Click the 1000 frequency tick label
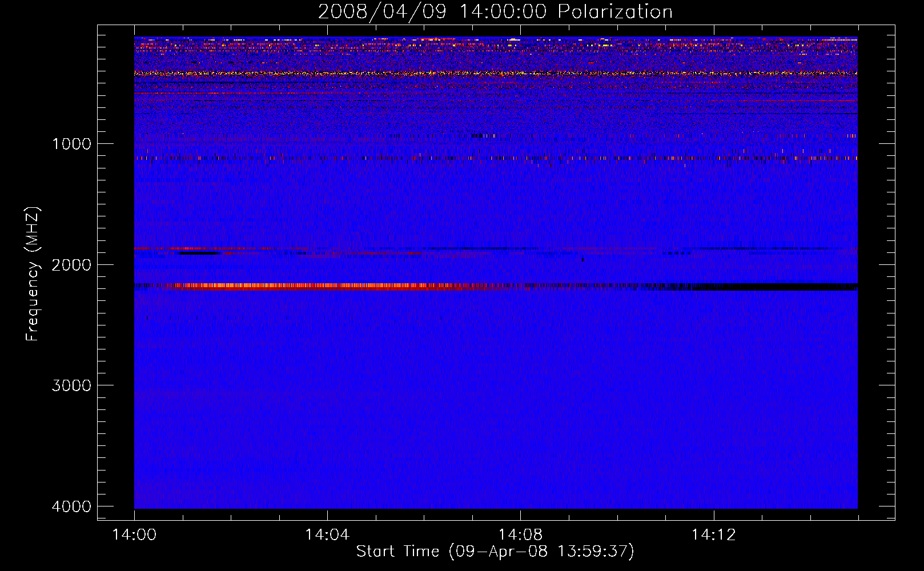924x571 pixels. point(71,144)
